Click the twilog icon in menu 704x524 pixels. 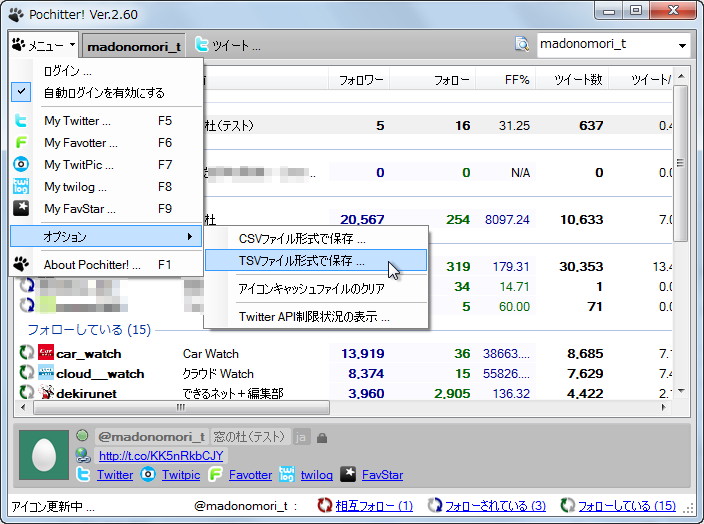click(21, 186)
